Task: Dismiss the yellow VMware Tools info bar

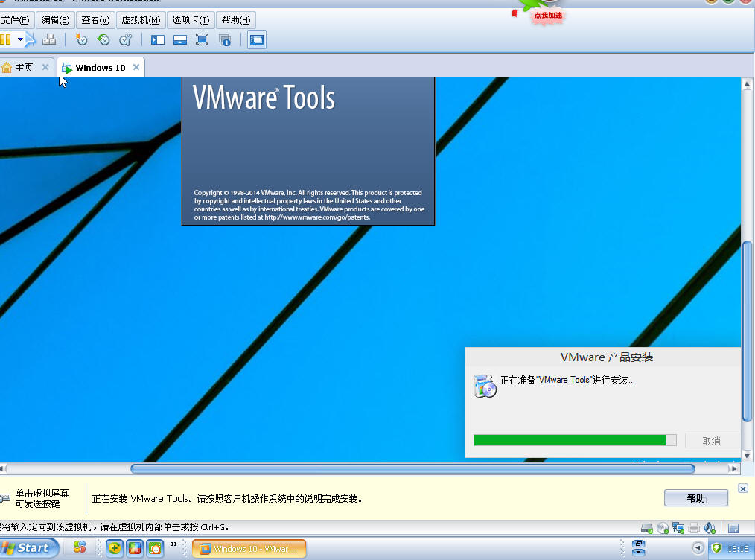Action: click(x=743, y=489)
